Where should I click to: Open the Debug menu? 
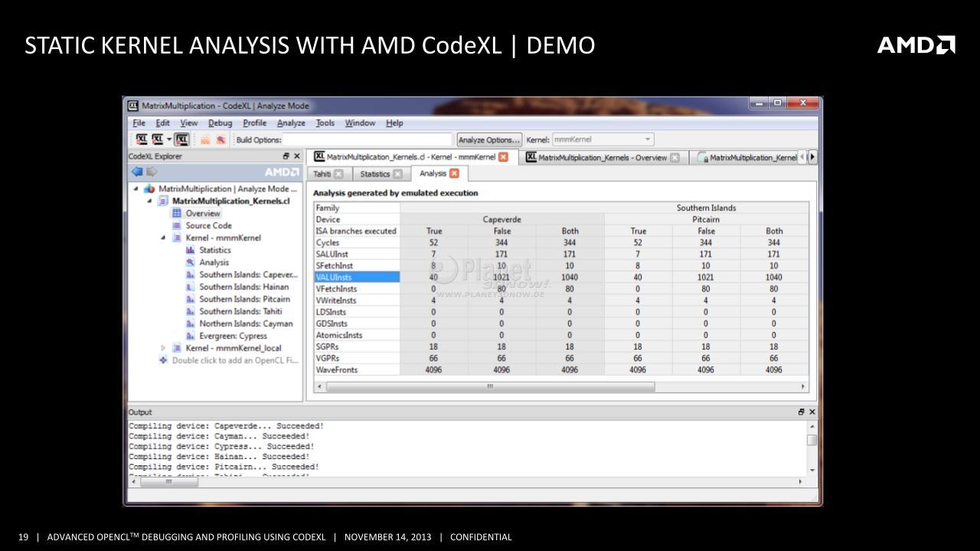220,123
